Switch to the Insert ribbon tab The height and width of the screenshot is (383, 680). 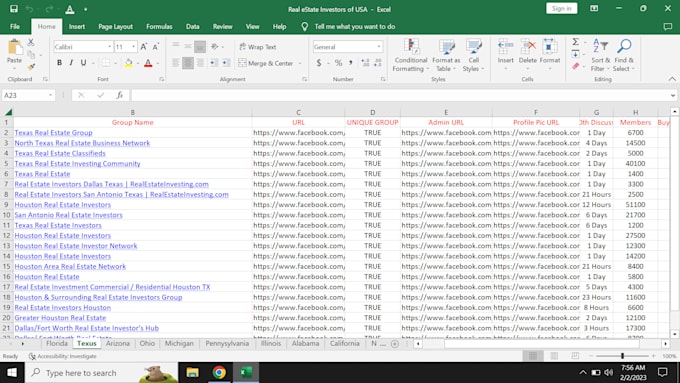coord(77,26)
